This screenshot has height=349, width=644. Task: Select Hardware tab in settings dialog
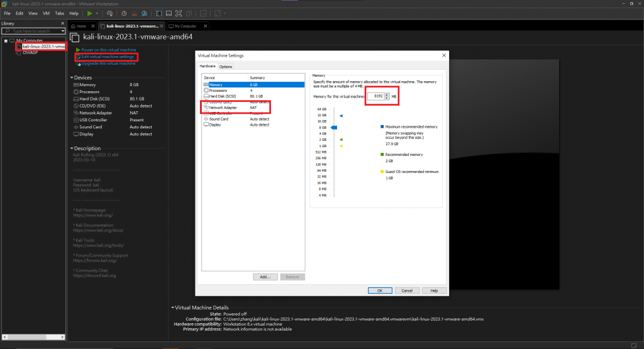coord(208,66)
